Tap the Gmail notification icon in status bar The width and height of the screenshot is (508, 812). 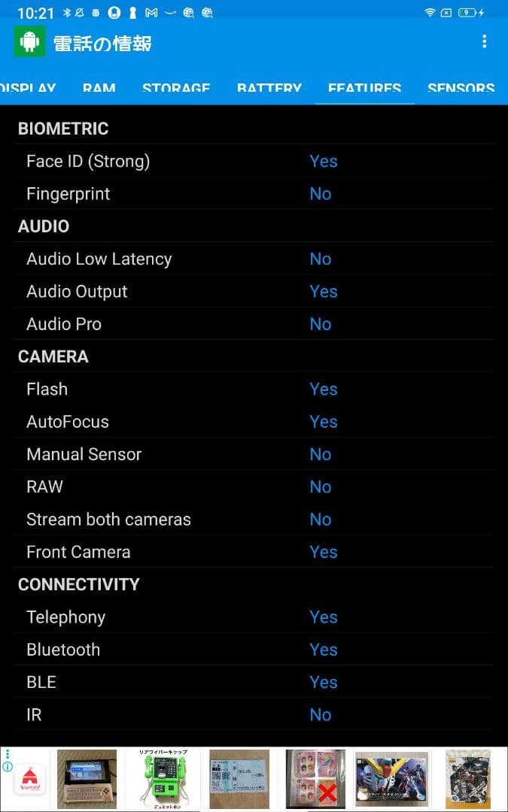[x=151, y=13]
